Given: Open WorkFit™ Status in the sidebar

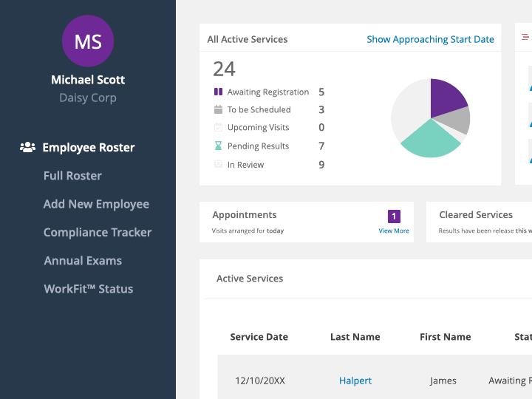Looking at the screenshot, I should pos(89,289).
